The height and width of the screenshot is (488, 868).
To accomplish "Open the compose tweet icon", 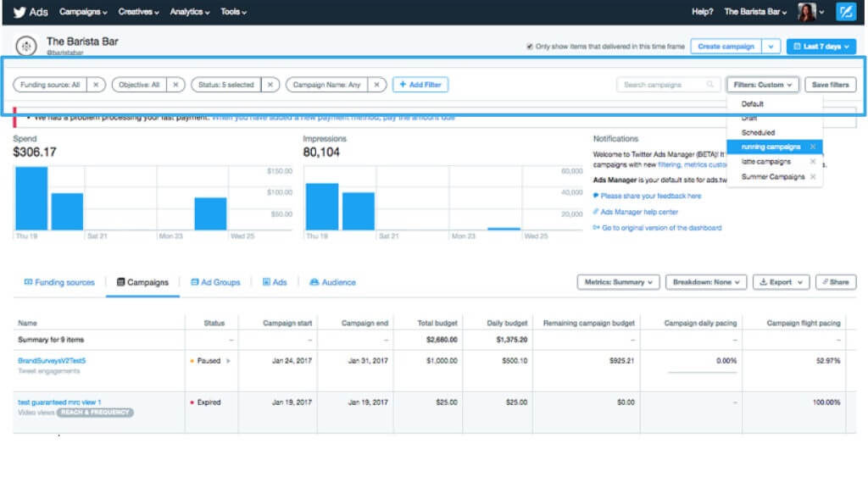I will pyautogui.click(x=846, y=12).
